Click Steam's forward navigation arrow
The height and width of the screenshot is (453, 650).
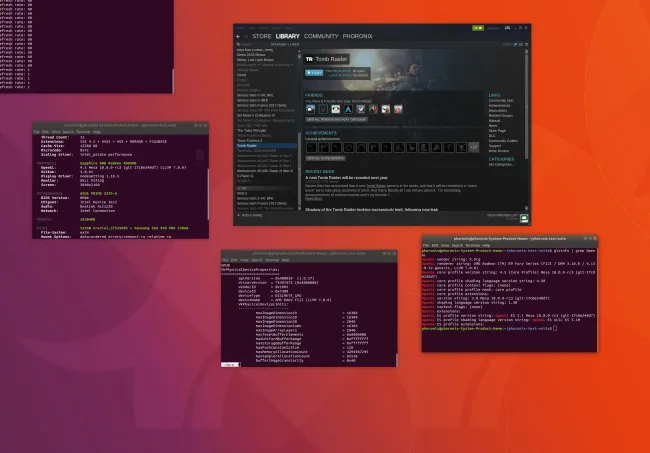(x=246, y=36)
